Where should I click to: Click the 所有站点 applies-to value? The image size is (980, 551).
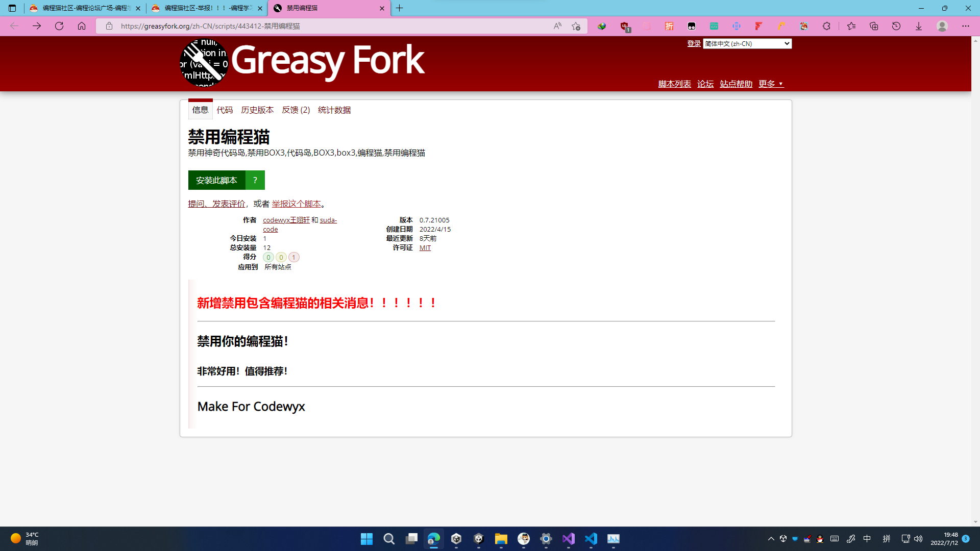278,267
